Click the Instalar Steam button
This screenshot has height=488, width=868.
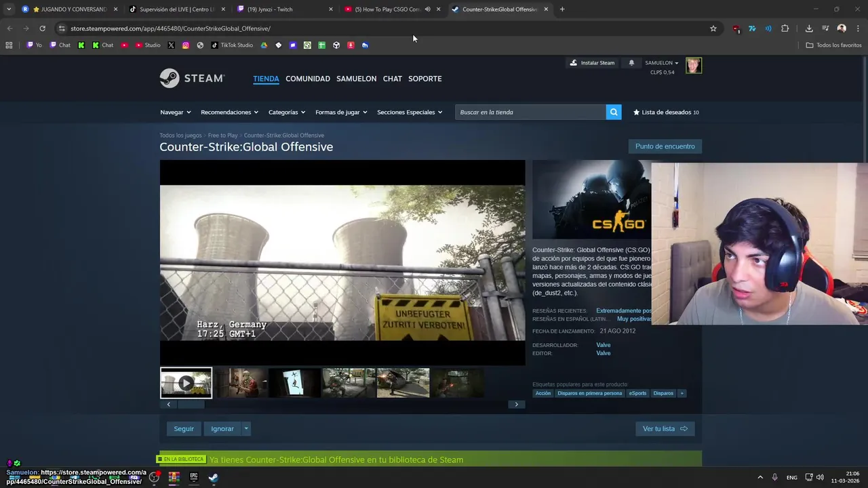point(592,63)
